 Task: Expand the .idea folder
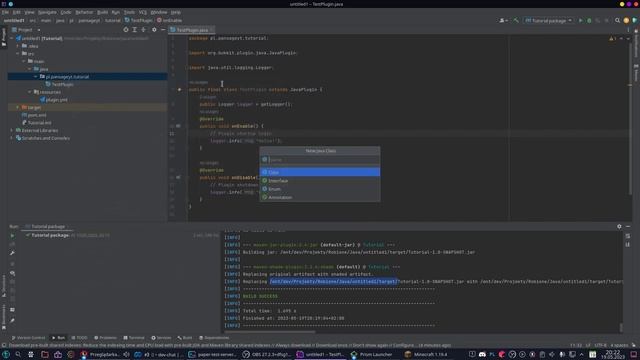pyautogui.click(x=18, y=46)
